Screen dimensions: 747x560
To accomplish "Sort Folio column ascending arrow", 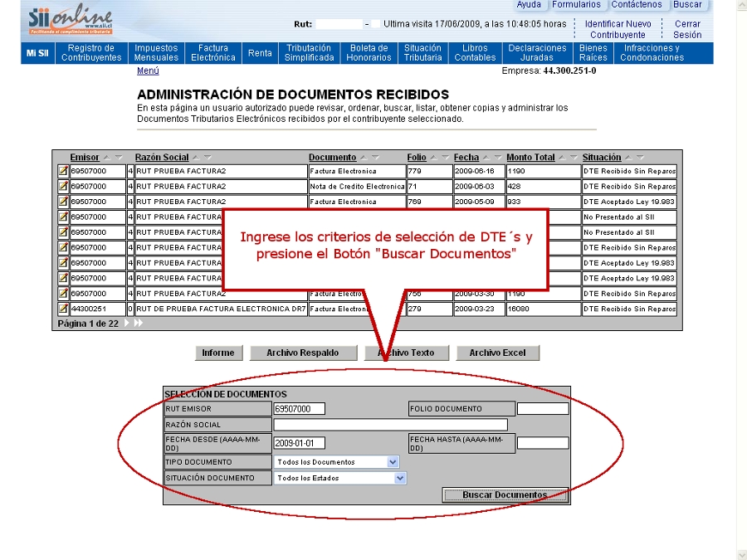I will (433, 157).
